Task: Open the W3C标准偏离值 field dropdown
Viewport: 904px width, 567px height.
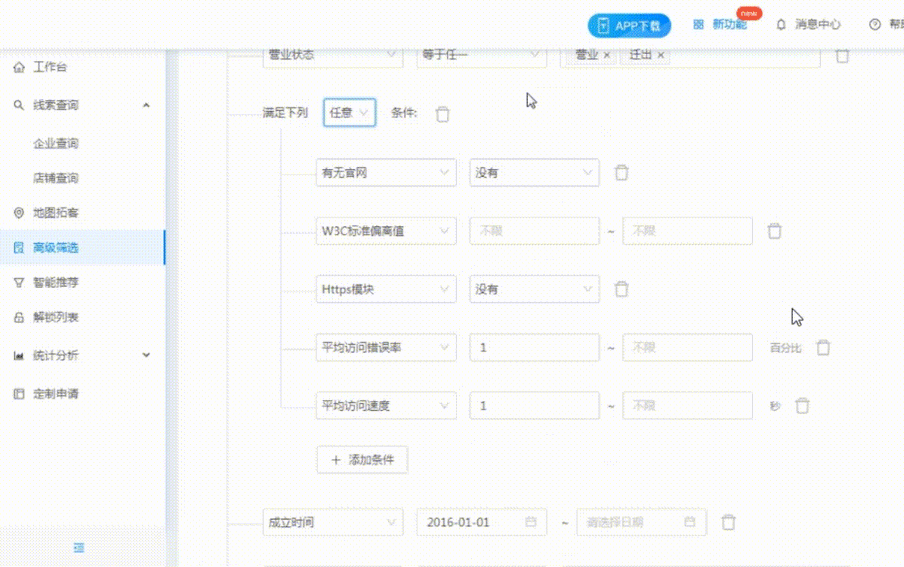Action: click(x=386, y=231)
